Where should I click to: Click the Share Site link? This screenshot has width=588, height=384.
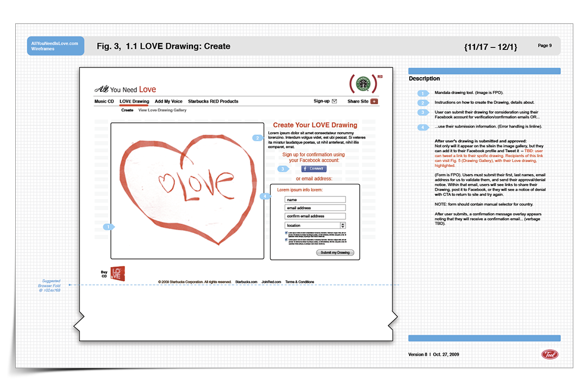[358, 101]
